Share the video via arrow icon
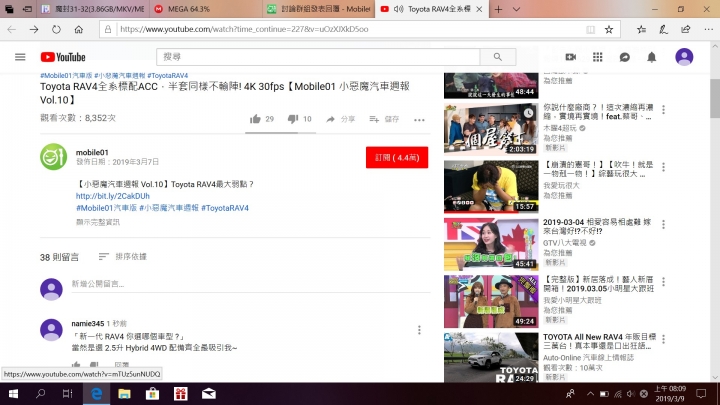This screenshot has width=720, height=405. pyautogui.click(x=330, y=119)
